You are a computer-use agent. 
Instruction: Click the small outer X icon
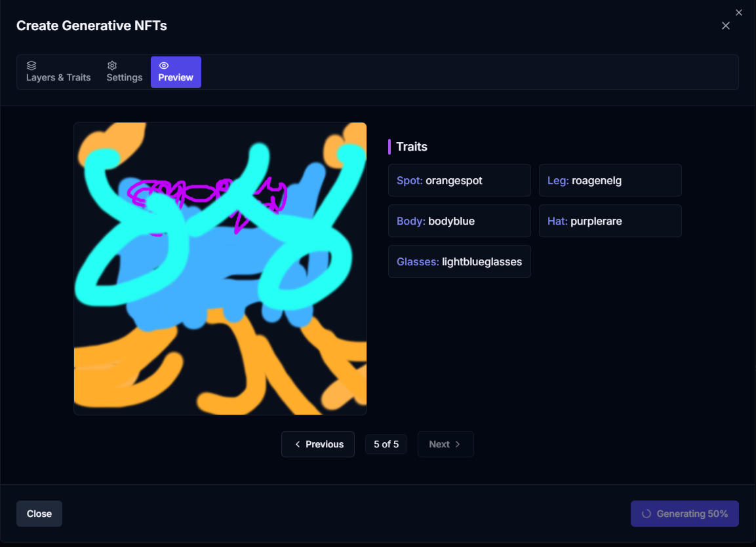point(739,12)
